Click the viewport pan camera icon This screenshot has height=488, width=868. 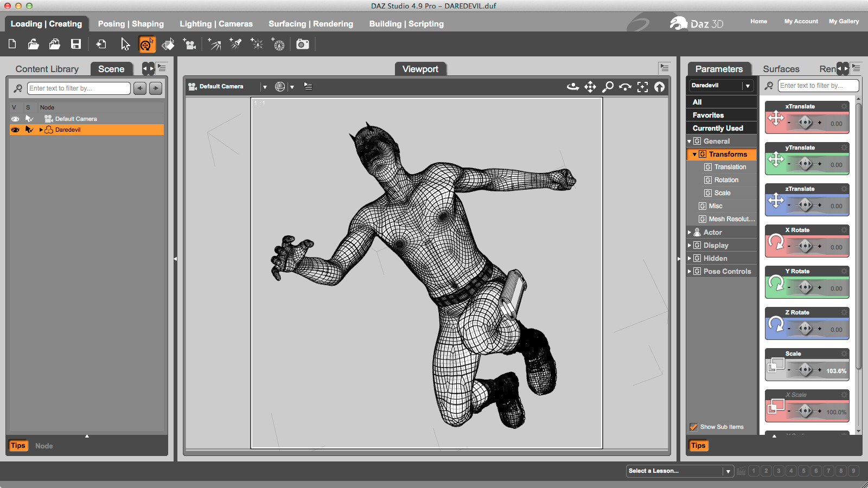[x=590, y=86]
